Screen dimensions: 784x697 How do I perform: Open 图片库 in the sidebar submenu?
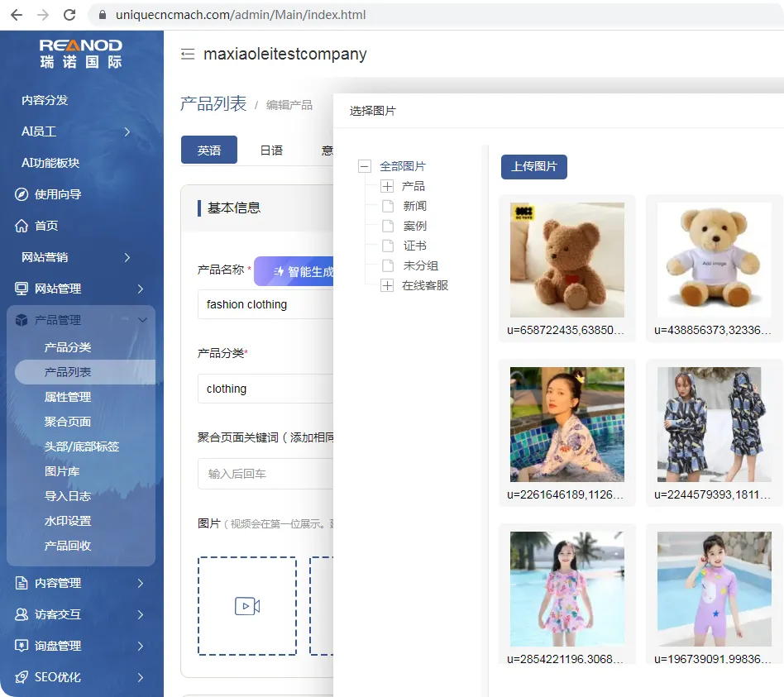pyautogui.click(x=62, y=471)
